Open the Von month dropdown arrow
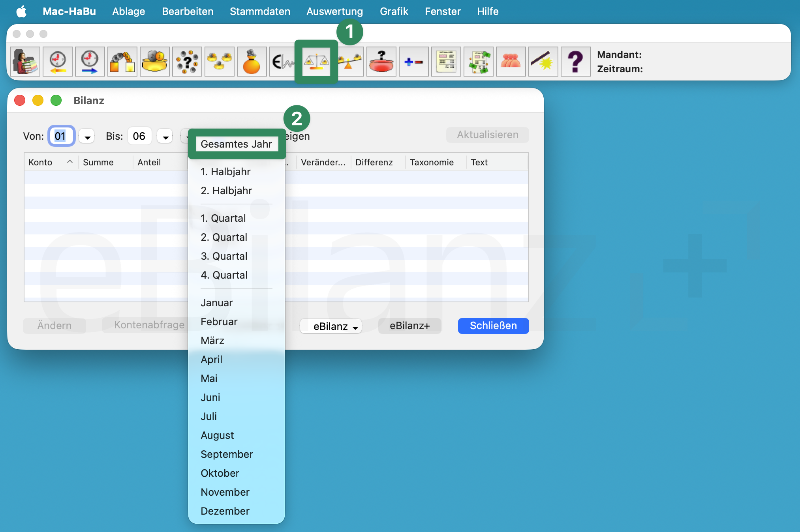Viewport: 800px width, 532px height. point(86,137)
